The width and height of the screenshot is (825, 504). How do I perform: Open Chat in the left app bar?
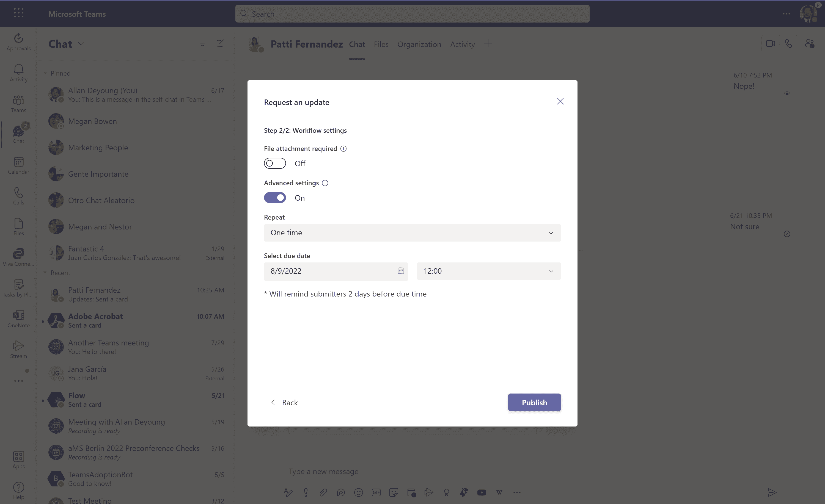[18, 134]
